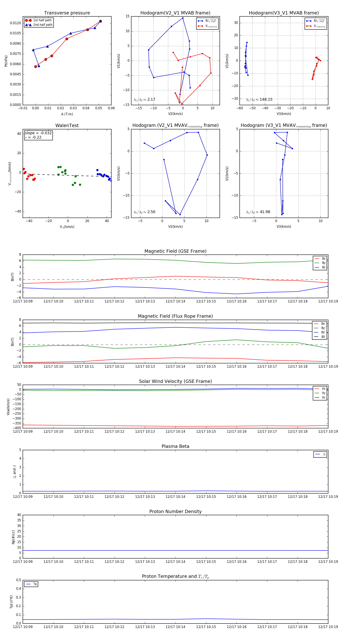
Task: Select 'Vz' in the solar wind velocity legend
Action: pyautogui.click(x=320, y=398)
